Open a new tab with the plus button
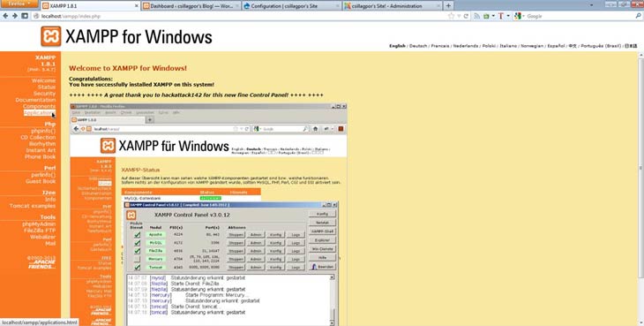This screenshot has width=644, height=326. (x=448, y=6)
